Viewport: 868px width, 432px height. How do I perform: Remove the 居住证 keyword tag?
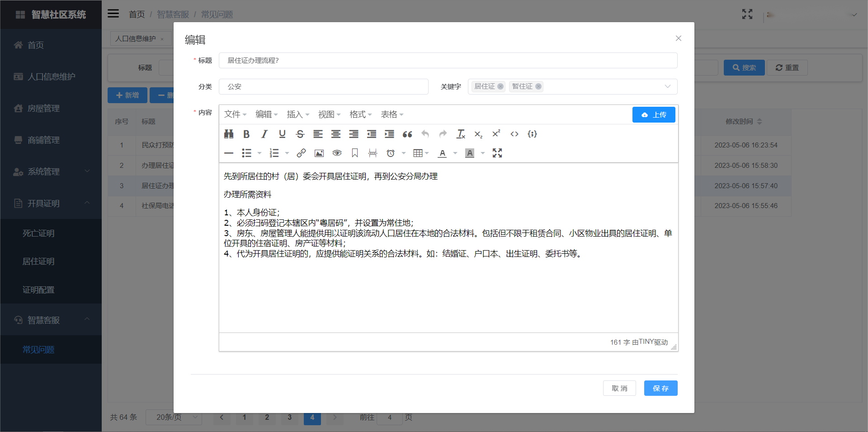pyautogui.click(x=500, y=86)
